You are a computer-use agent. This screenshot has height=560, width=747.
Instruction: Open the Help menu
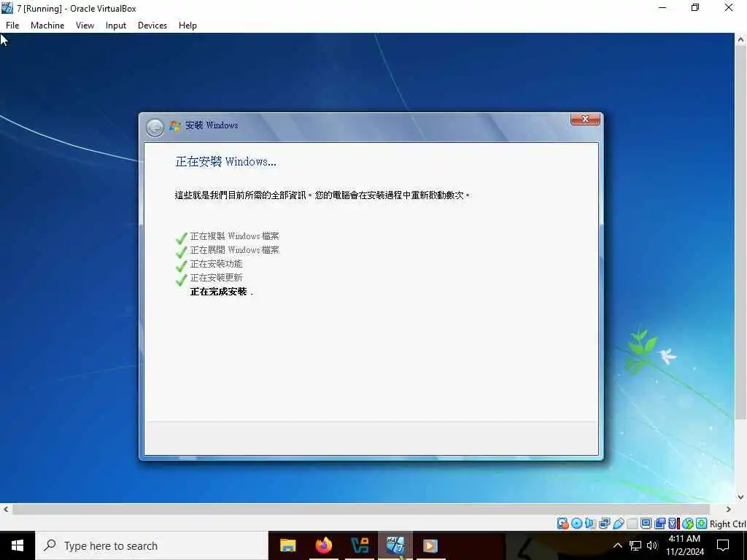click(x=187, y=26)
